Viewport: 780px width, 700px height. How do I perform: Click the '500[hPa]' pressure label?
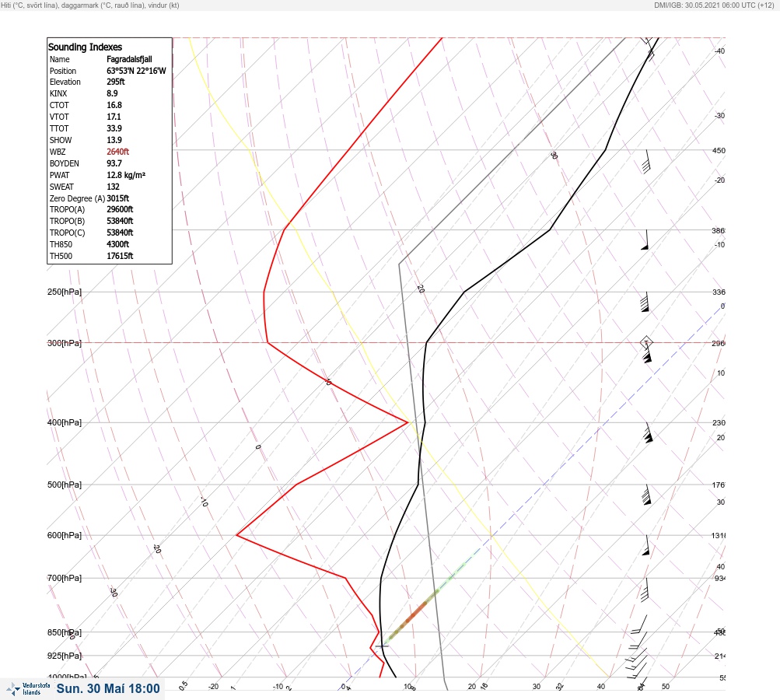(x=65, y=485)
